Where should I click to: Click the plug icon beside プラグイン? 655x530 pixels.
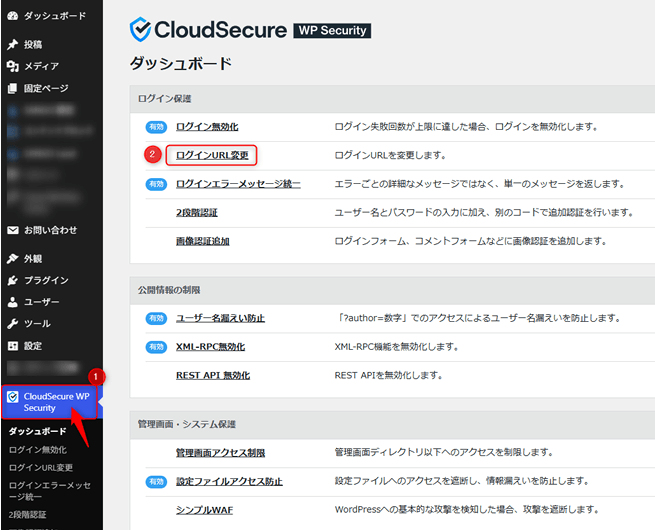[13, 281]
